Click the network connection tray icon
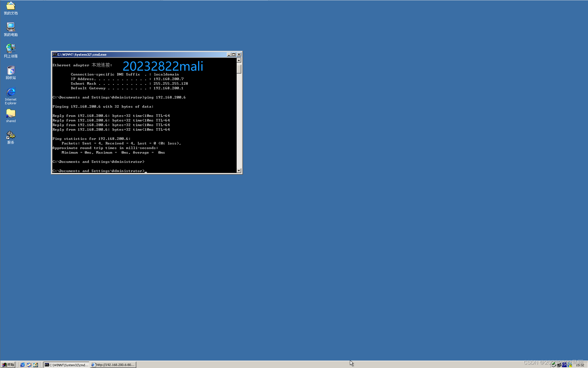This screenshot has width=588, height=368. coord(559,365)
